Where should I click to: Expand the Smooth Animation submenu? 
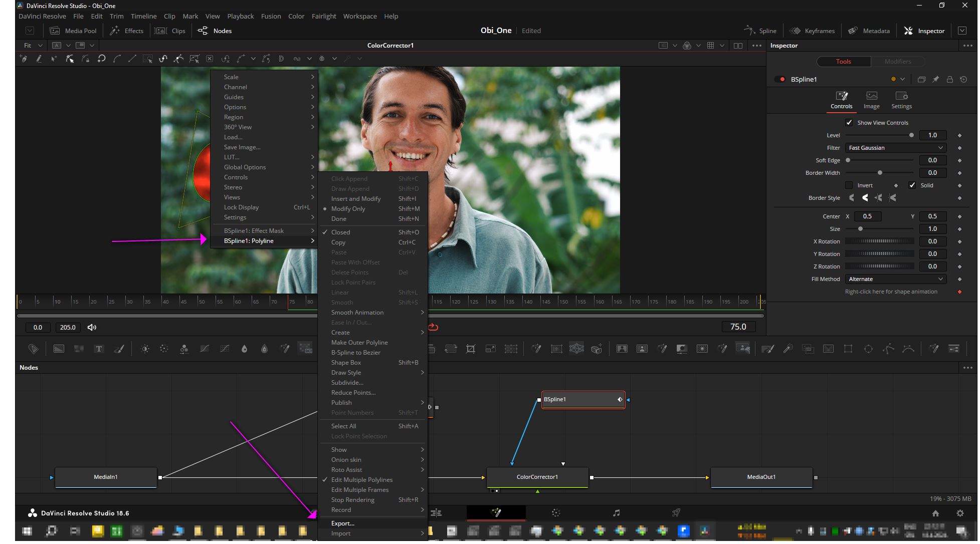coord(372,312)
